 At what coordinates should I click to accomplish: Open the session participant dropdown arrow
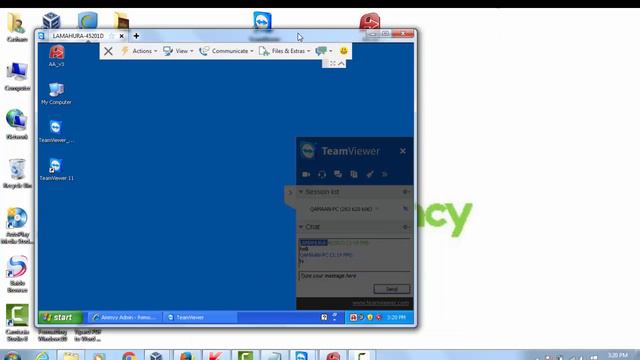point(376,209)
